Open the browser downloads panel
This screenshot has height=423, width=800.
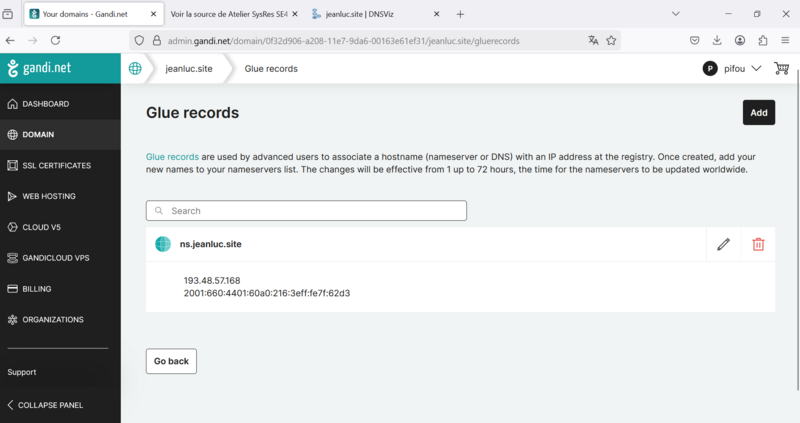coord(717,40)
